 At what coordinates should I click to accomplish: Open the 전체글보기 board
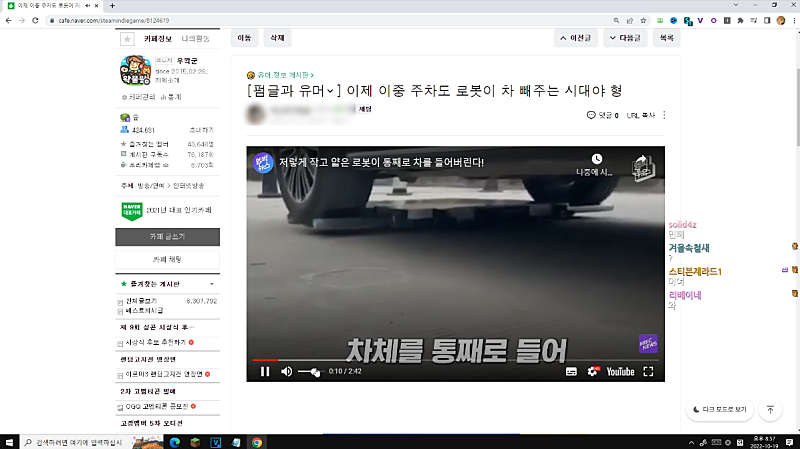click(x=141, y=301)
